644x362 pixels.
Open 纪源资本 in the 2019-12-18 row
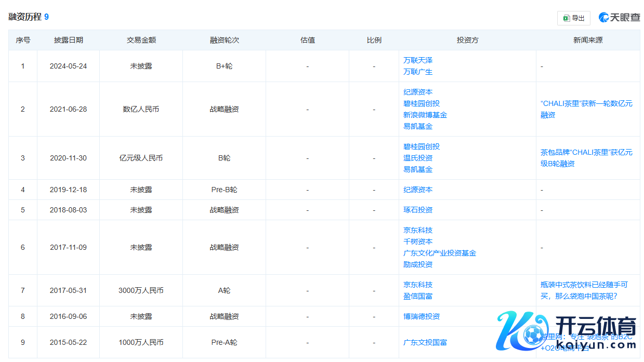tap(418, 190)
